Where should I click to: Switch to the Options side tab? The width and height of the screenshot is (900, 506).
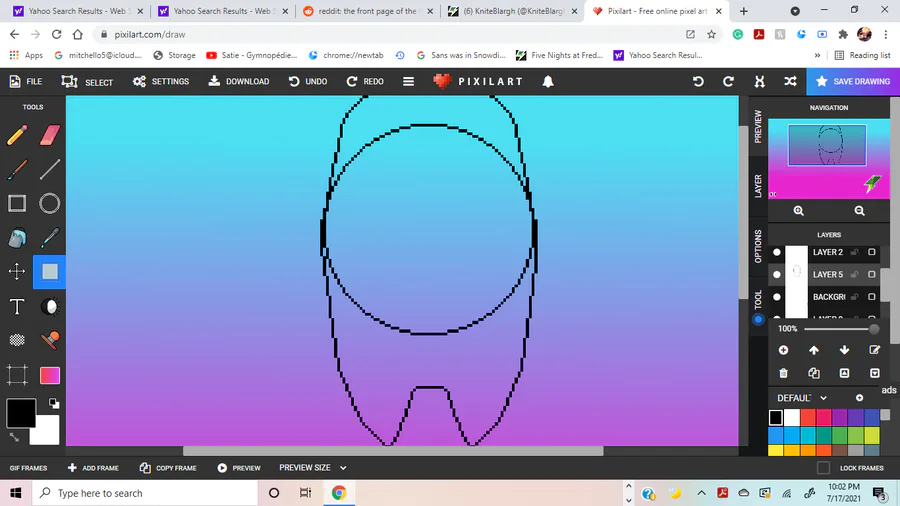758,247
